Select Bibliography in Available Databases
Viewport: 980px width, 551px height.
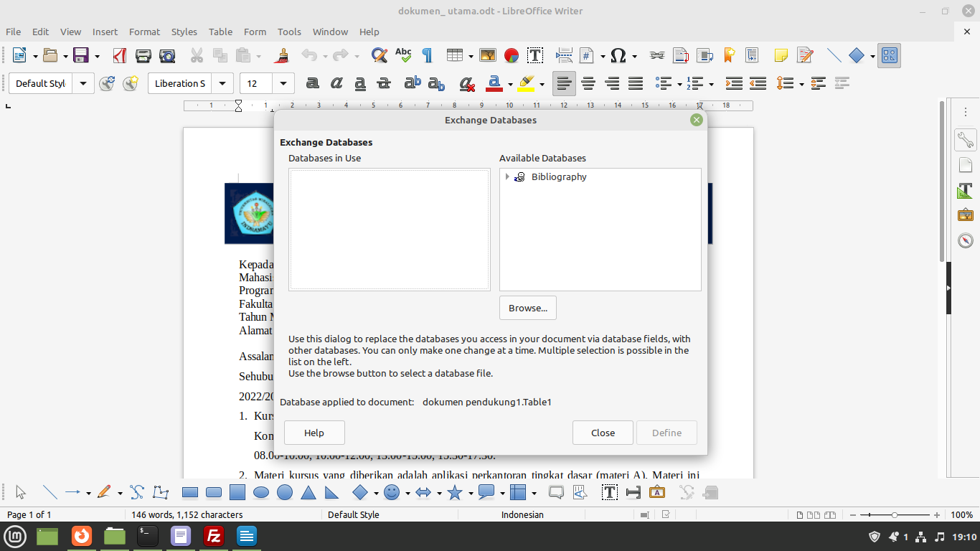[559, 176]
